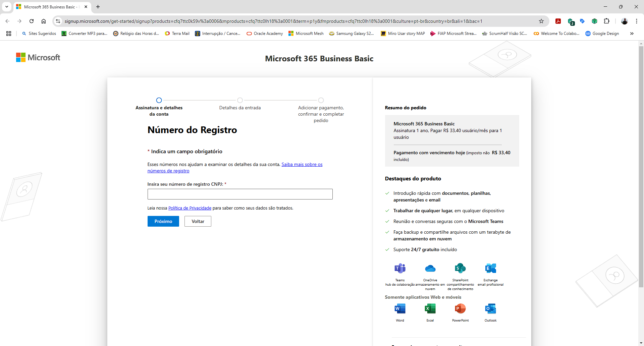
Task: Click the Teams app icon
Action: point(400,268)
